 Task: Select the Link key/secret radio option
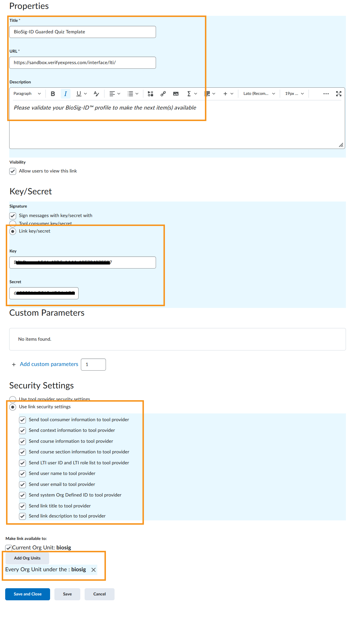pyautogui.click(x=13, y=231)
